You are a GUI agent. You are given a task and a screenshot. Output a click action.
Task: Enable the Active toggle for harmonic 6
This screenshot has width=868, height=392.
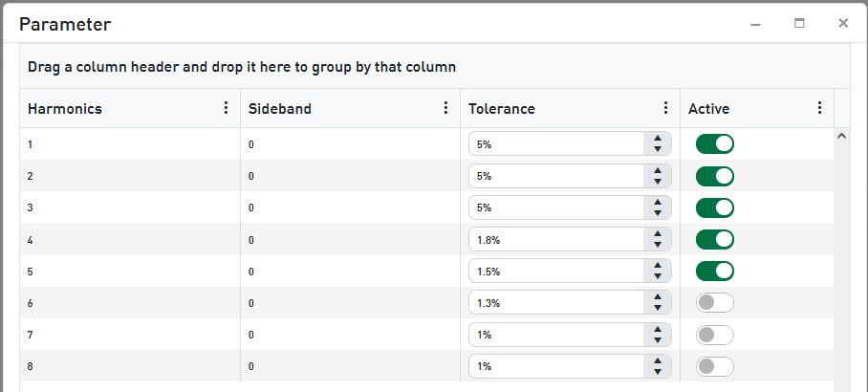click(x=714, y=302)
